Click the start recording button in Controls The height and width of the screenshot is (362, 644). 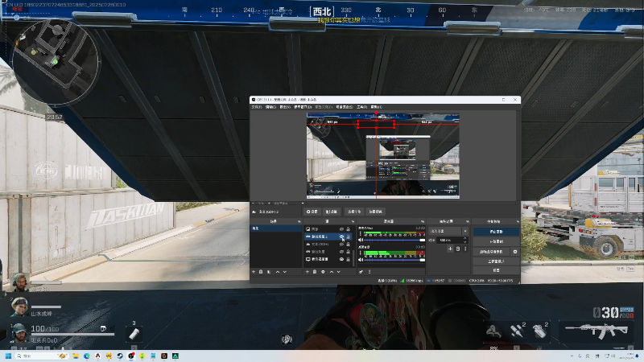click(496, 241)
